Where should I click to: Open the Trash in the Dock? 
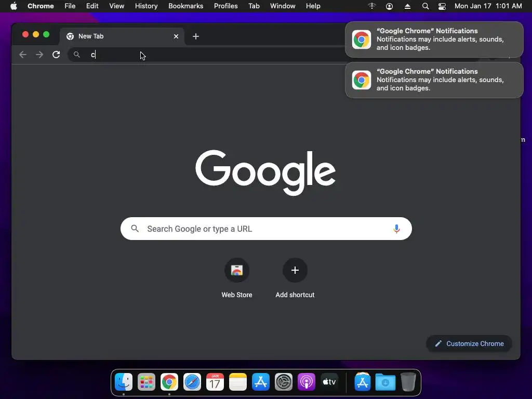(408, 382)
